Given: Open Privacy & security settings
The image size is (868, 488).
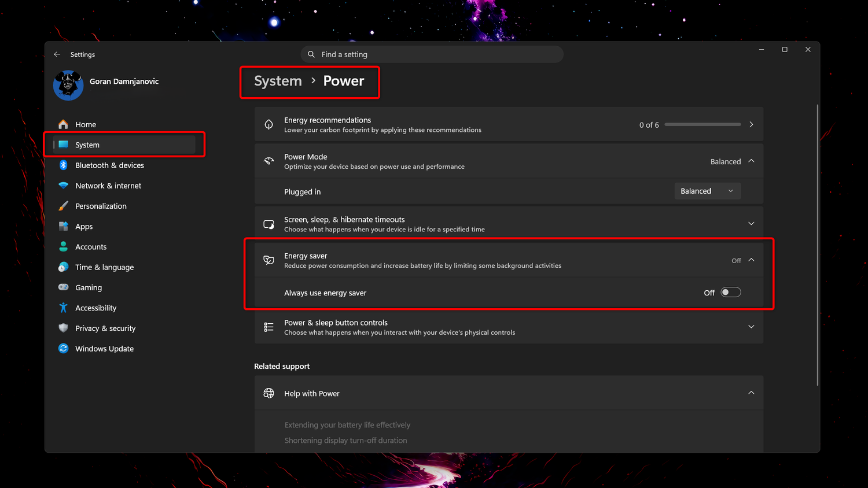Looking at the screenshot, I should coord(124,328).
